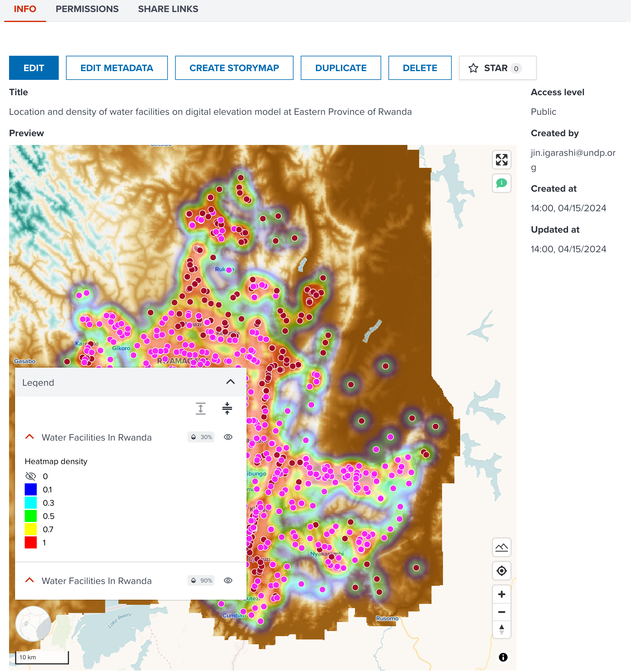The image size is (631, 672).
Task: Collapse all legend layers icon
Action: point(227,408)
